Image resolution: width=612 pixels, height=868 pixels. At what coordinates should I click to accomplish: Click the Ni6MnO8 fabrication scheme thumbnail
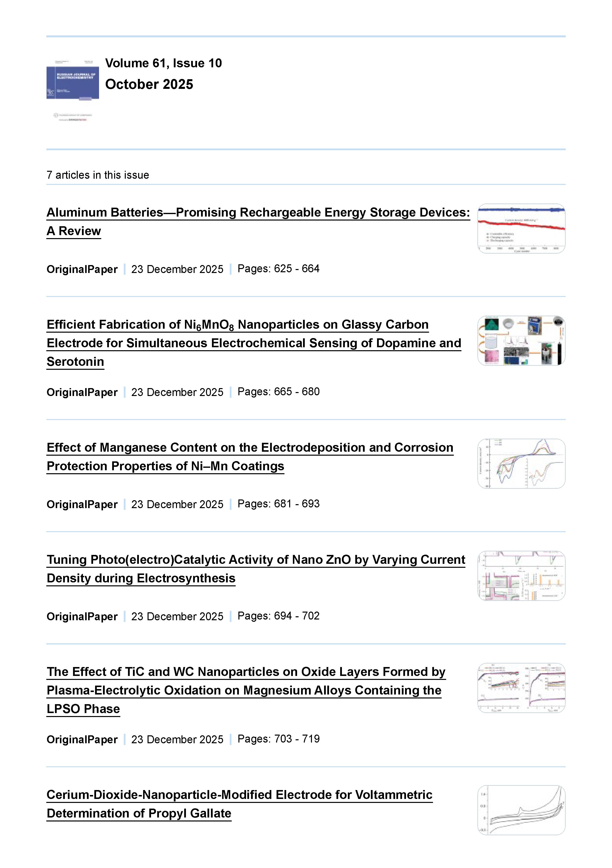click(x=521, y=341)
